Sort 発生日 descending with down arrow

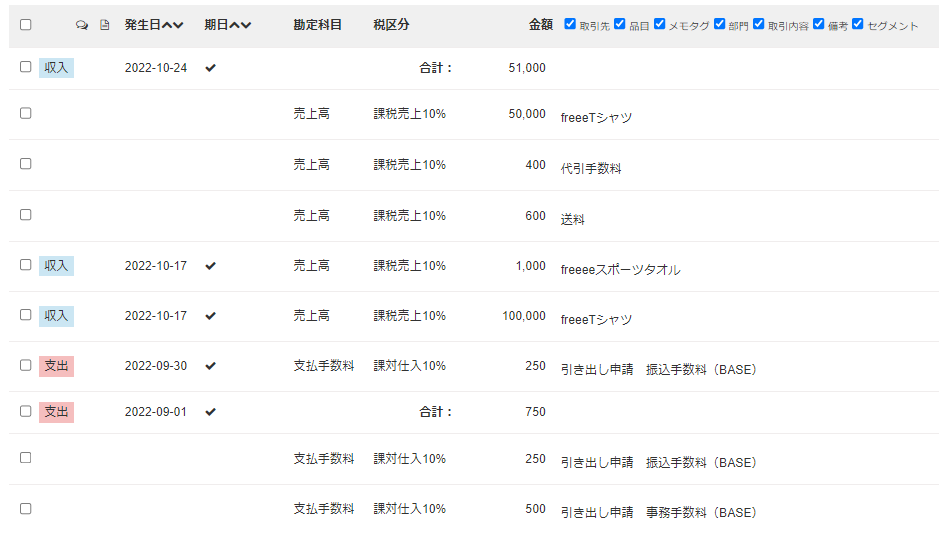pyautogui.click(x=178, y=25)
